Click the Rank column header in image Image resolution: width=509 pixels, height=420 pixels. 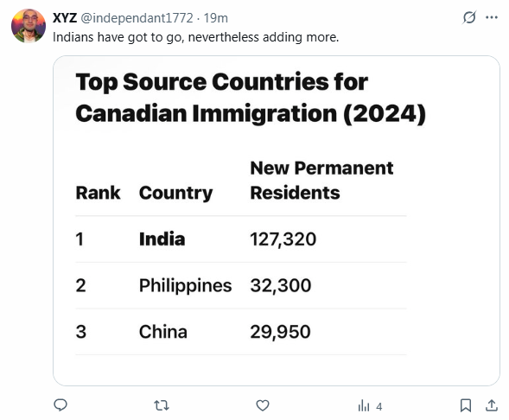[98, 193]
